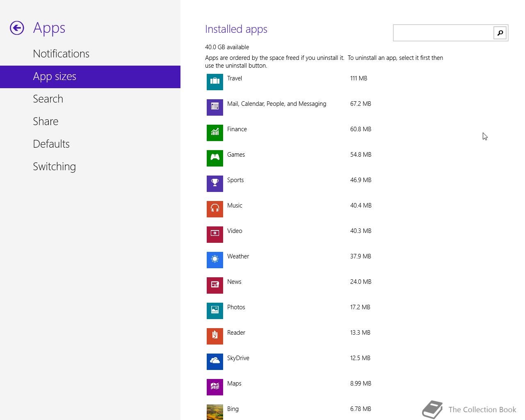Click the Reader app name
This screenshot has height=420, width=525.
click(236, 333)
